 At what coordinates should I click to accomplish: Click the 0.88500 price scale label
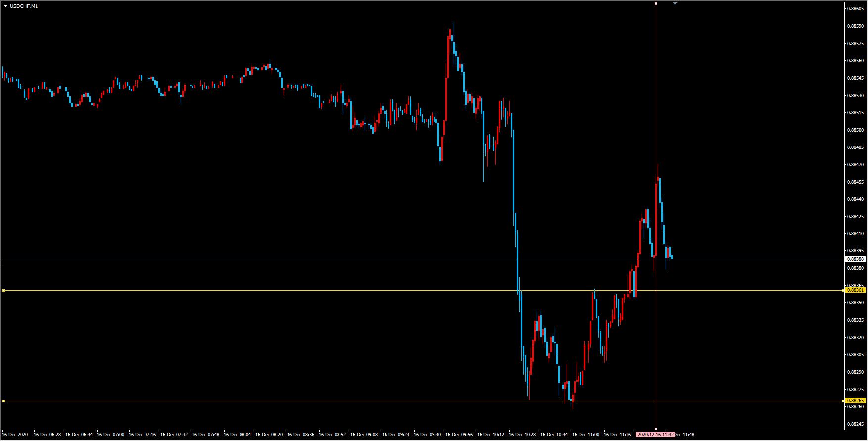[x=855, y=130]
